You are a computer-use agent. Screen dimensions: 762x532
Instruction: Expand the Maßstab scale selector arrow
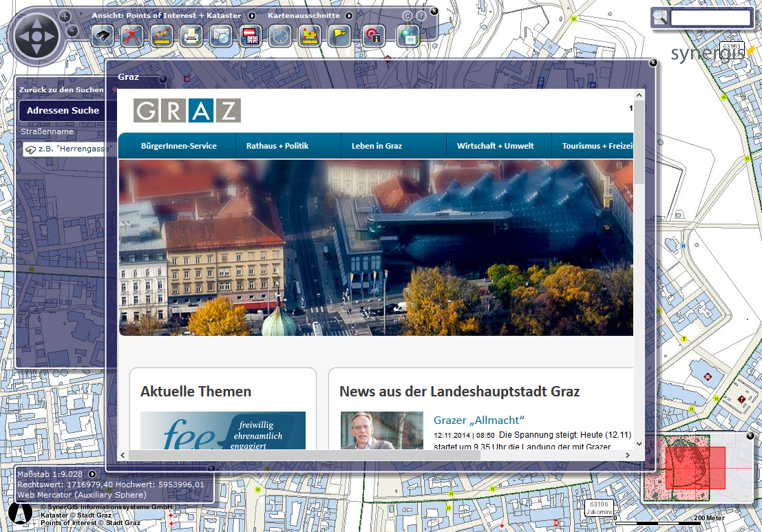pos(92,474)
